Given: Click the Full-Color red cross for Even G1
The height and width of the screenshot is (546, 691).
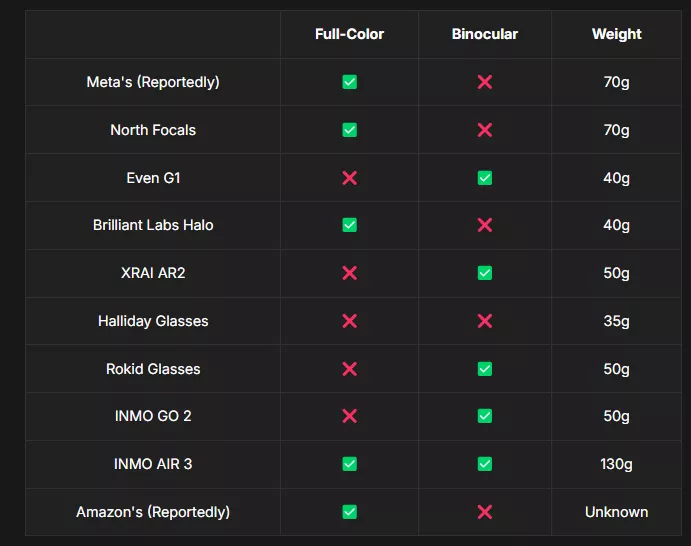Looking at the screenshot, I should click(x=349, y=178).
